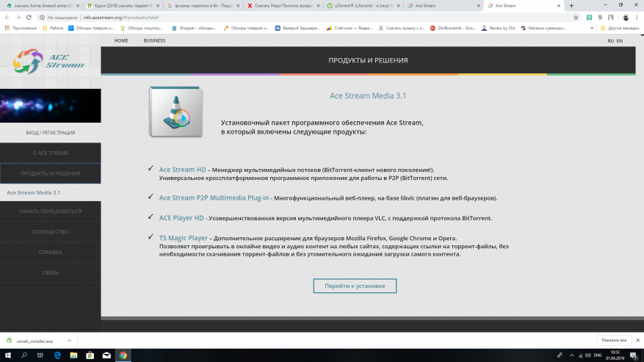Switch to the Скачать Мэри Поппинс tab
Image resolution: width=644 pixels, height=362 pixels.
tap(283, 6)
